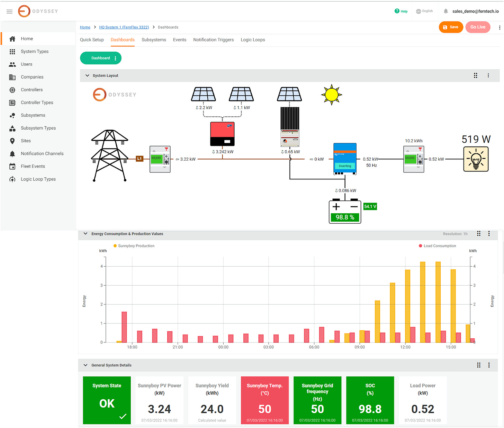Click the red Sunnyboy inverter icon
The image size is (504, 428).
222,134
